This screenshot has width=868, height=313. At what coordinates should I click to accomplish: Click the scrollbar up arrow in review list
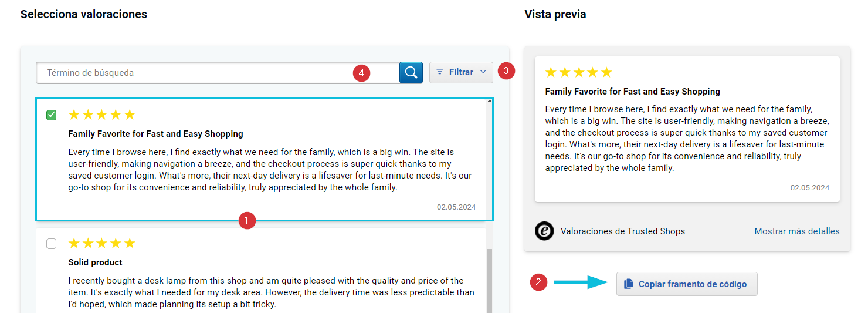[490, 102]
